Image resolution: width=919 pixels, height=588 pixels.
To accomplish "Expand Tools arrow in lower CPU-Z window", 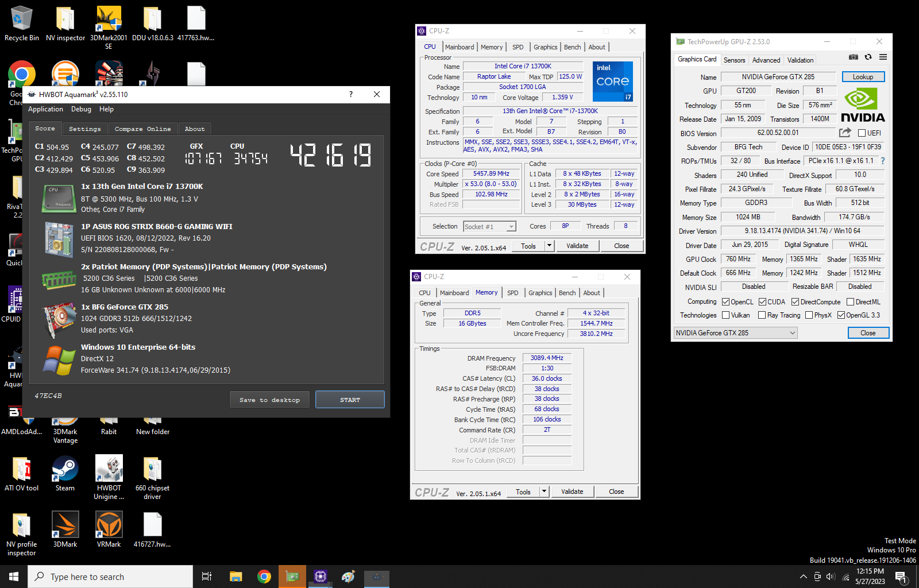I will coord(544,492).
